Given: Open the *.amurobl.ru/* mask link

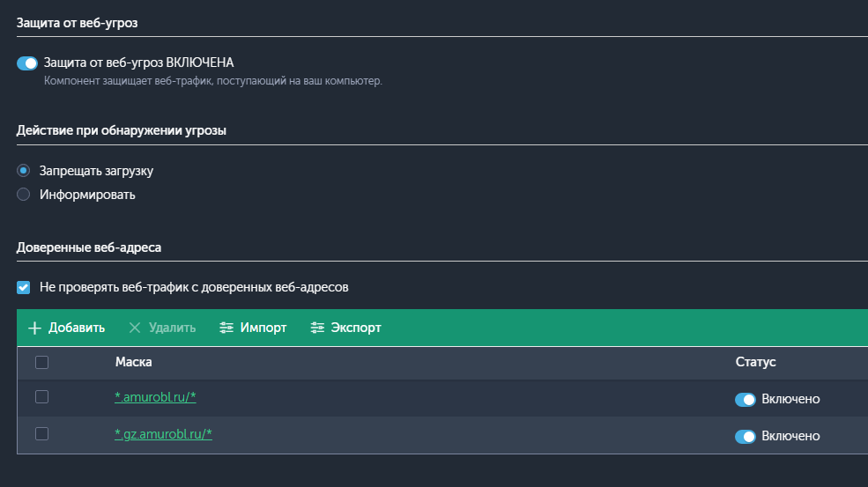Looking at the screenshot, I should click(155, 397).
